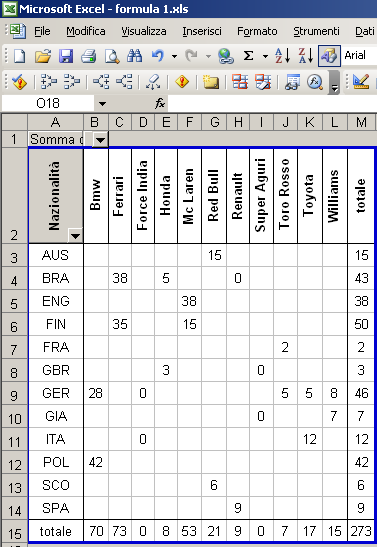Image resolution: width=377 pixels, height=547 pixels.
Task: Show the watch window
Action: tap(292, 82)
